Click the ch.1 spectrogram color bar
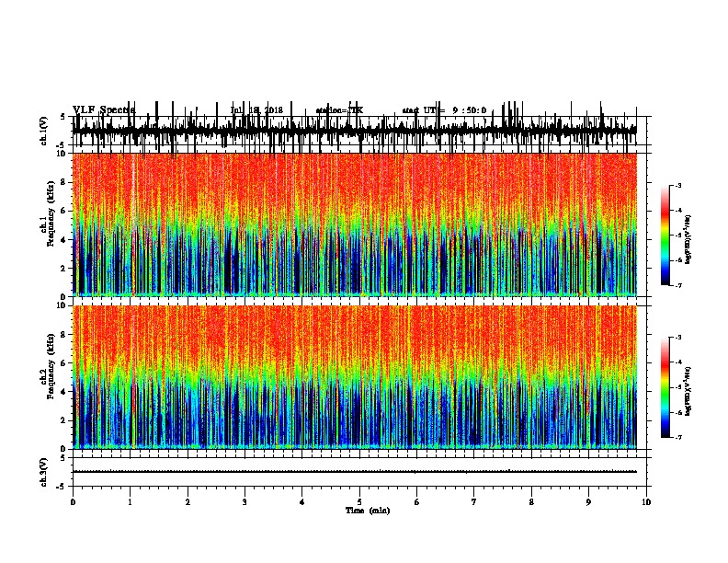Image resolution: width=728 pixels, height=563 pixels. click(x=665, y=236)
